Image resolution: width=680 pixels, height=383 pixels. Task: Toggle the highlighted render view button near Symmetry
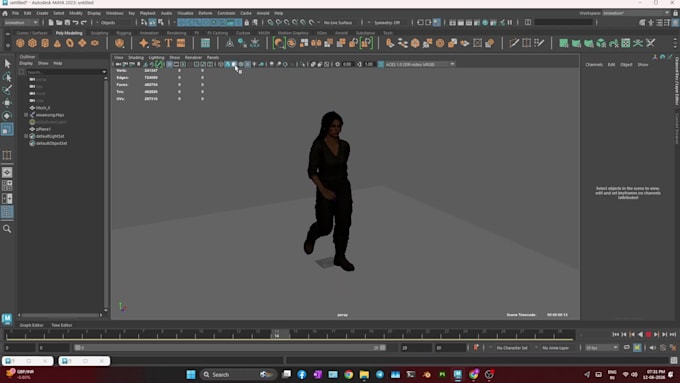click(x=437, y=23)
